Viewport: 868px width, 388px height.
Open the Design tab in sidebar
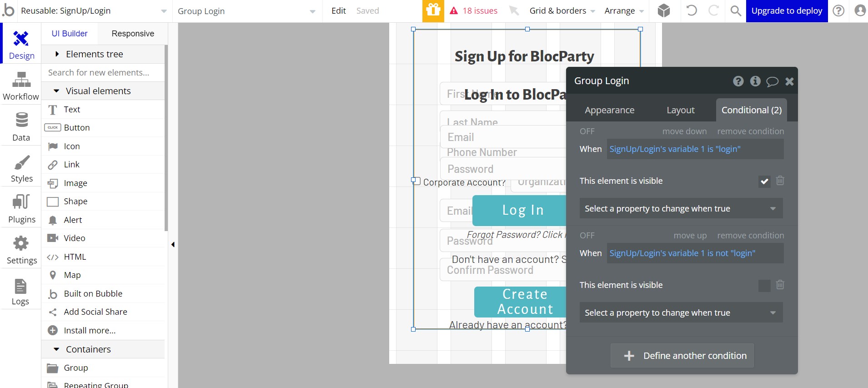pyautogui.click(x=21, y=44)
